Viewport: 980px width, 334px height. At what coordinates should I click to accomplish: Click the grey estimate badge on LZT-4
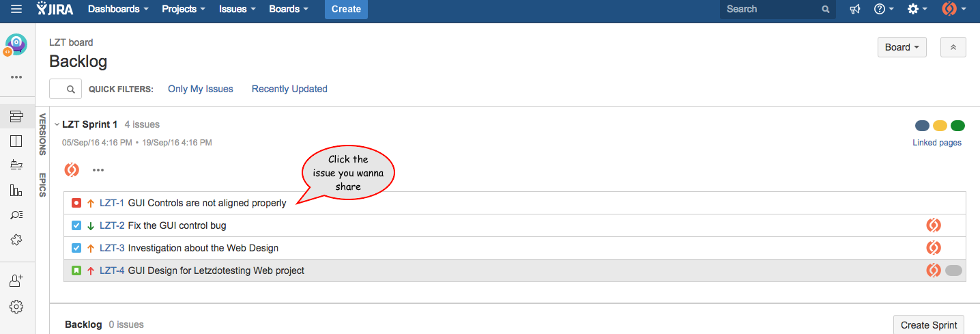pyautogui.click(x=953, y=270)
